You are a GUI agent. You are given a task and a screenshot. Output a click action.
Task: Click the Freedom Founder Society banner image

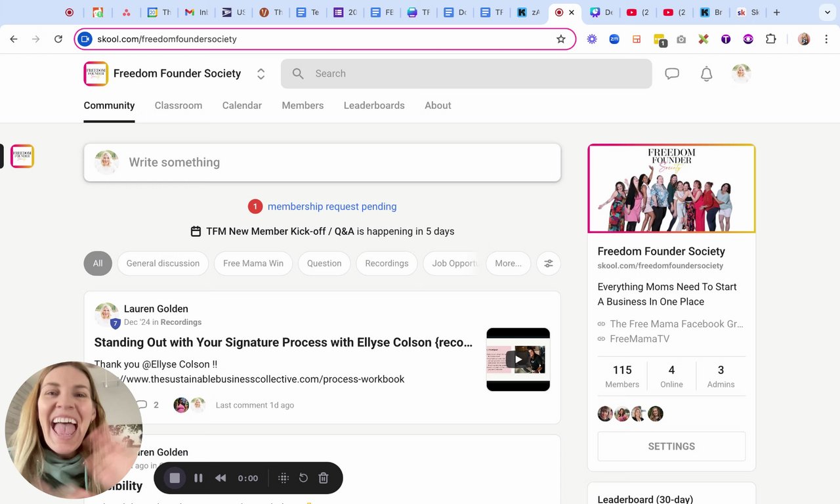click(x=671, y=188)
